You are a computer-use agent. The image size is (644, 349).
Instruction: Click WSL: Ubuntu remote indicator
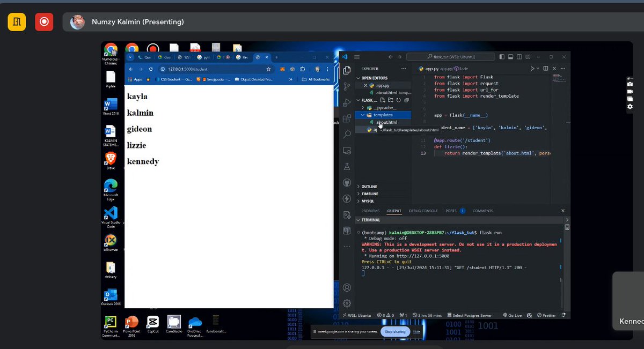[357, 315]
